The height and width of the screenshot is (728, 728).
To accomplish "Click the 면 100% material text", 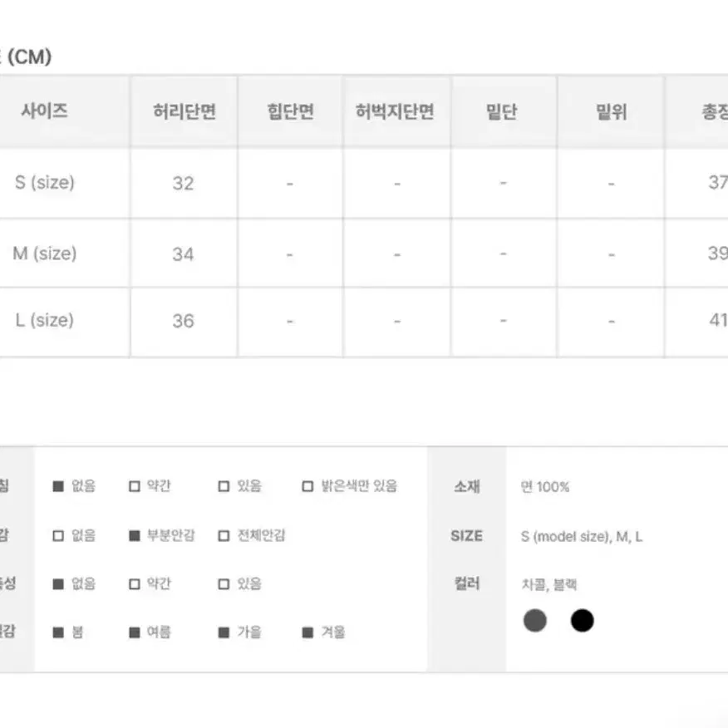I will (544, 486).
